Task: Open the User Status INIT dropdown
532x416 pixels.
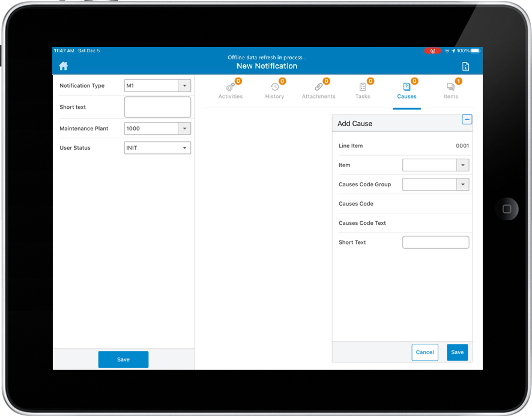Action: 184,148
